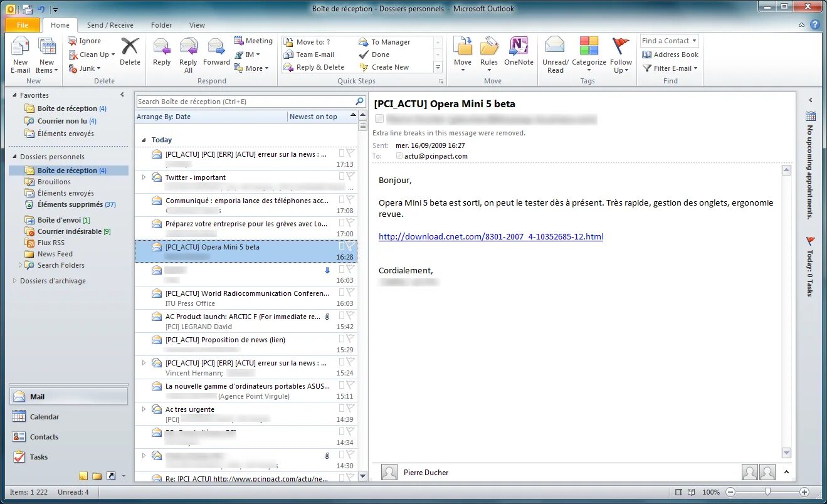This screenshot has width=827, height=504.
Task: Open the Folder List icon in navigation bar
Action: pyautogui.click(x=97, y=476)
